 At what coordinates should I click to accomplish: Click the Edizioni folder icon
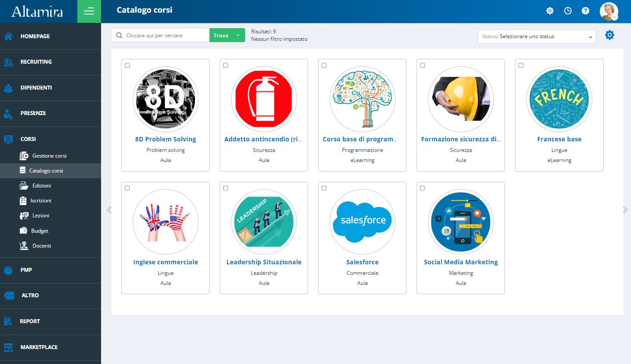24,186
